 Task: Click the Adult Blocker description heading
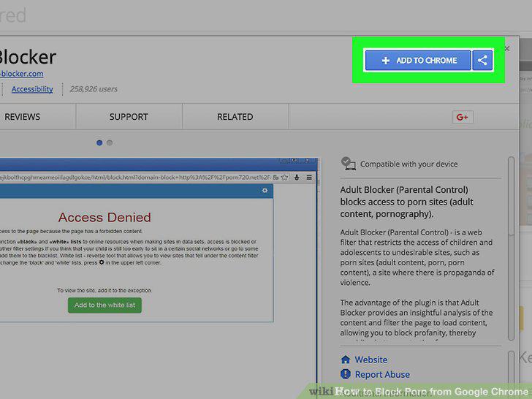406,202
